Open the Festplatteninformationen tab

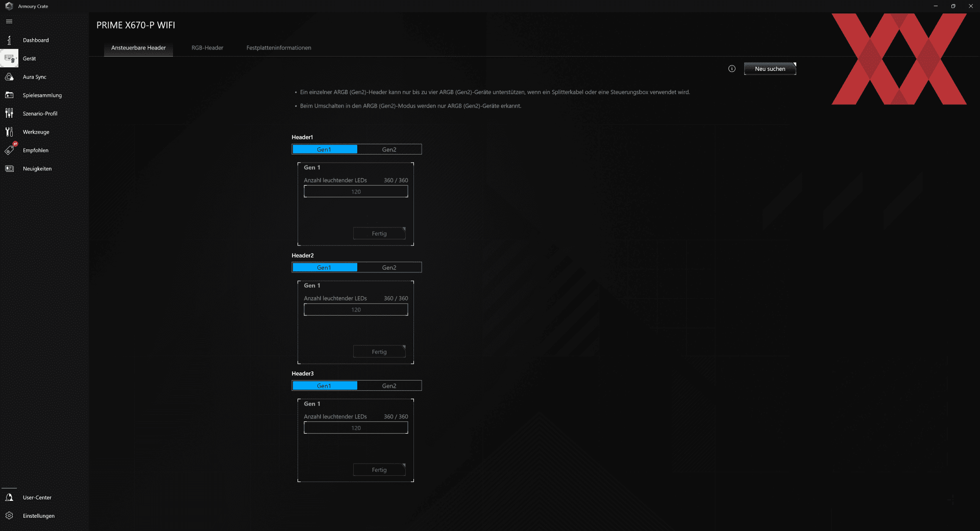click(279, 48)
